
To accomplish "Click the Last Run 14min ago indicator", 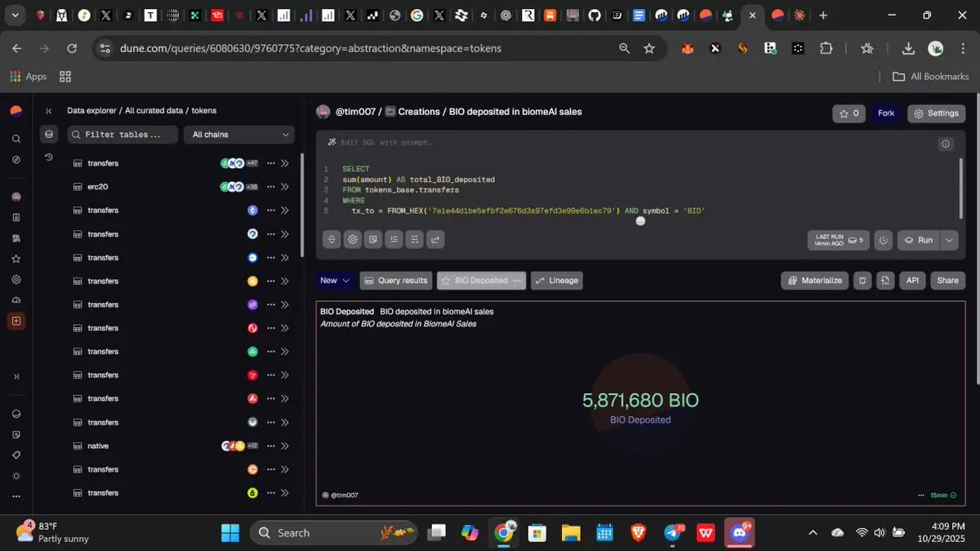I will pos(839,240).
